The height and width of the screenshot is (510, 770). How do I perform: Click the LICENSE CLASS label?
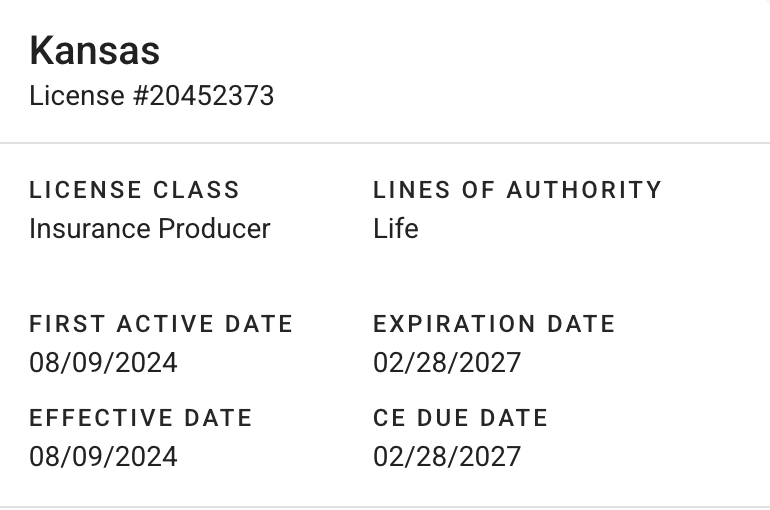coord(134,190)
